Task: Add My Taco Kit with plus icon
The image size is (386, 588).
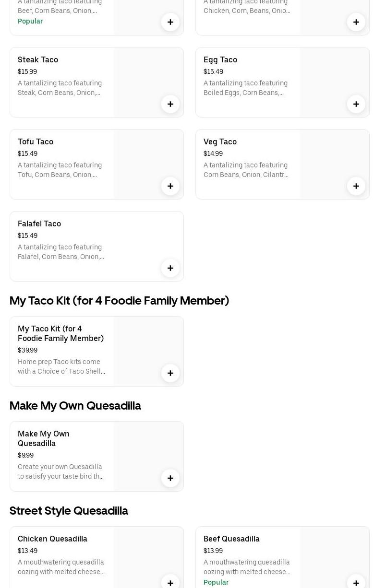Action: click(x=170, y=373)
